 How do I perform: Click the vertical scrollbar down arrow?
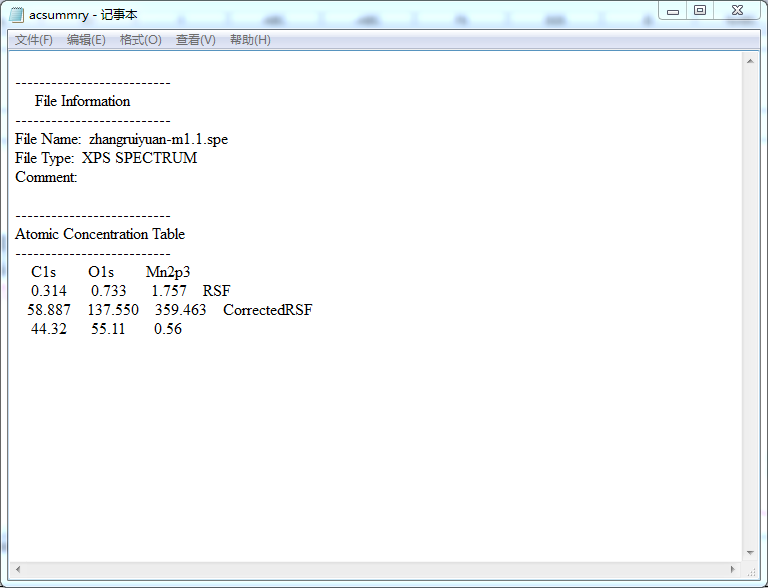750,553
